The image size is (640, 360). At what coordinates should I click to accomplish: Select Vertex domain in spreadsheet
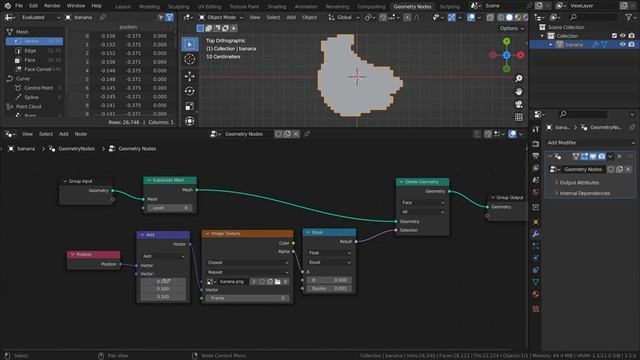[x=35, y=41]
